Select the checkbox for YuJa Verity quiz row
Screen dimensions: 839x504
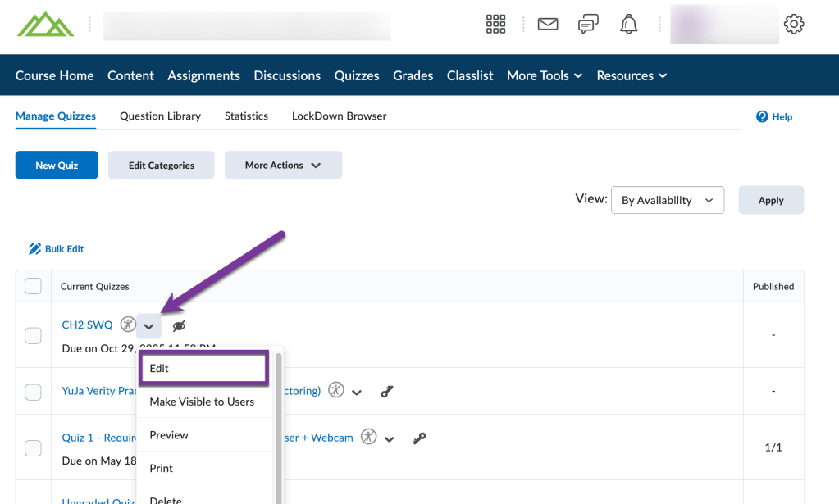point(33,392)
